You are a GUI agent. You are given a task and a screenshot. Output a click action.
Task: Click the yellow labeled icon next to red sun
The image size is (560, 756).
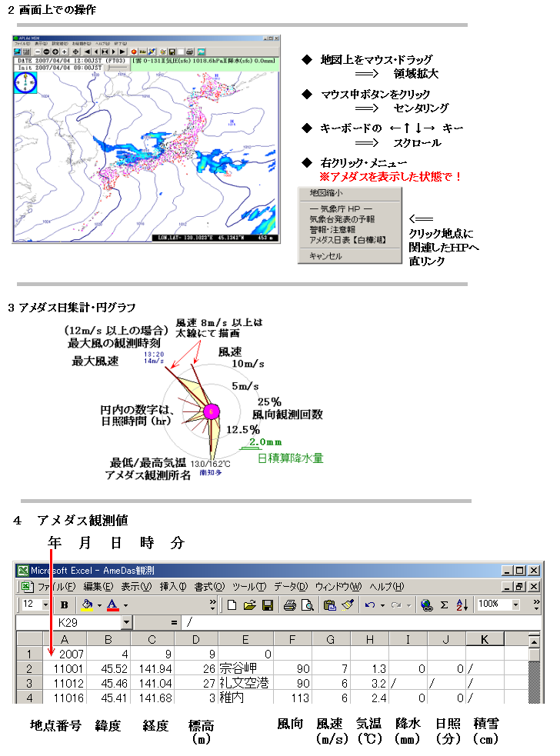click(x=143, y=52)
